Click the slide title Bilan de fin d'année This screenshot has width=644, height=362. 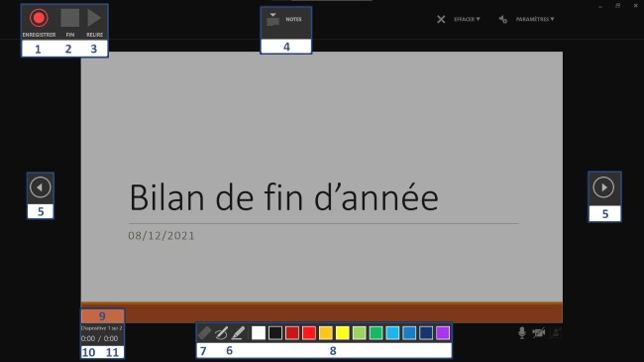pos(283,198)
